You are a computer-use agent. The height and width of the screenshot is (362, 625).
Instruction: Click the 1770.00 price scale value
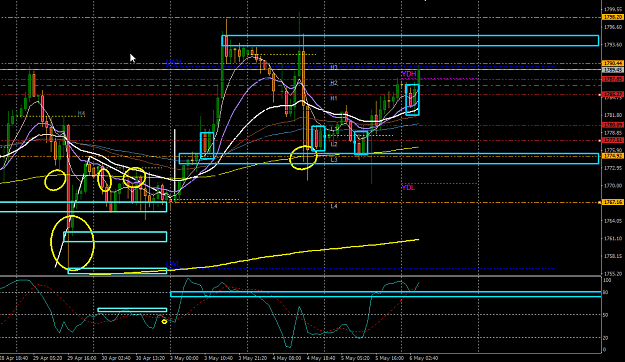click(x=613, y=185)
